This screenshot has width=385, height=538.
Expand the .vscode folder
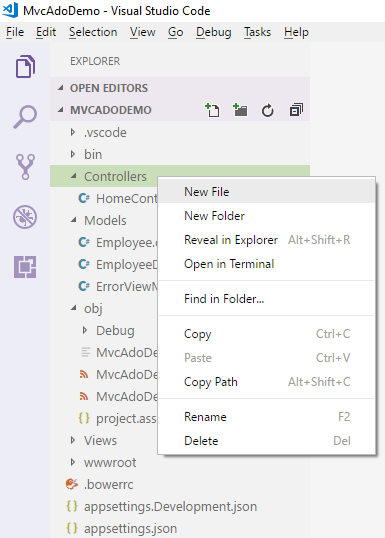click(73, 132)
